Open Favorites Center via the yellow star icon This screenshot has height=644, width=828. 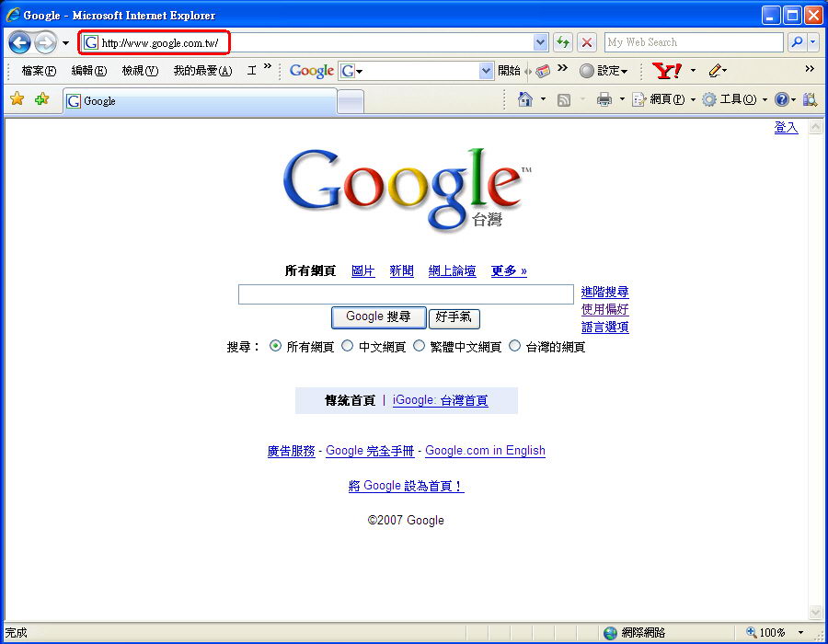[17, 98]
